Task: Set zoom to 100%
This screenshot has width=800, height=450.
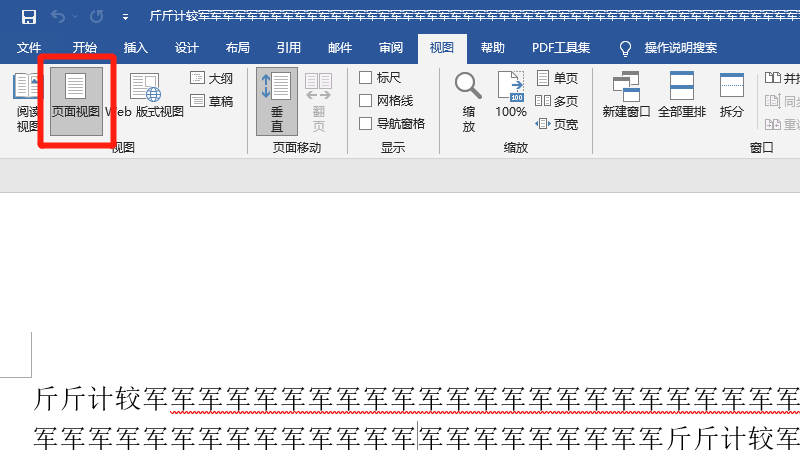Action: point(511,101)
